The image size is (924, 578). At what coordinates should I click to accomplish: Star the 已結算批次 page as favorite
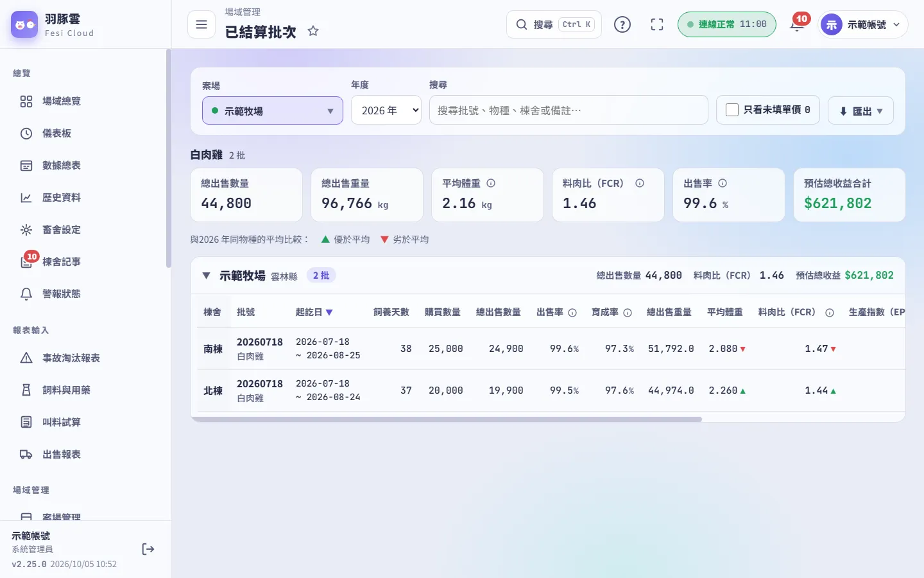coord(313,31)
